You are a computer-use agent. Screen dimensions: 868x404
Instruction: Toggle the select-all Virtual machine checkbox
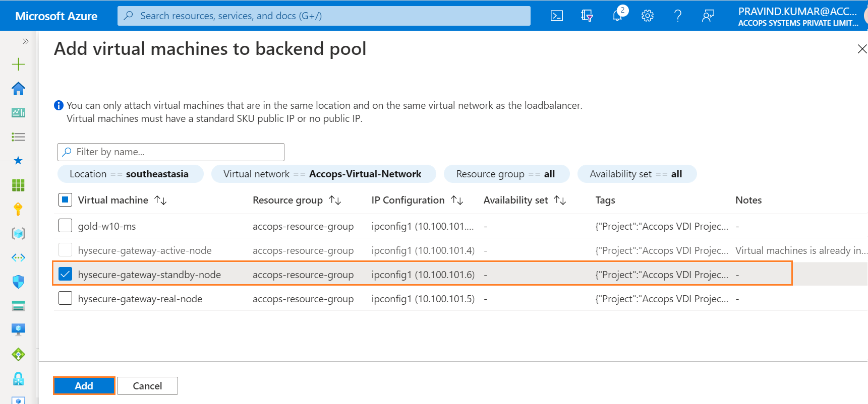(x=66, y=200)
